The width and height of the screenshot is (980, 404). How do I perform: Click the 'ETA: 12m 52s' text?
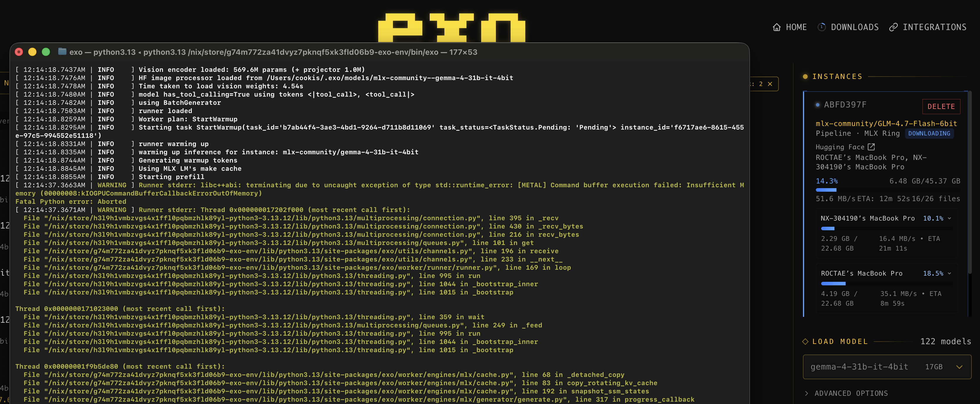(883, 199)
